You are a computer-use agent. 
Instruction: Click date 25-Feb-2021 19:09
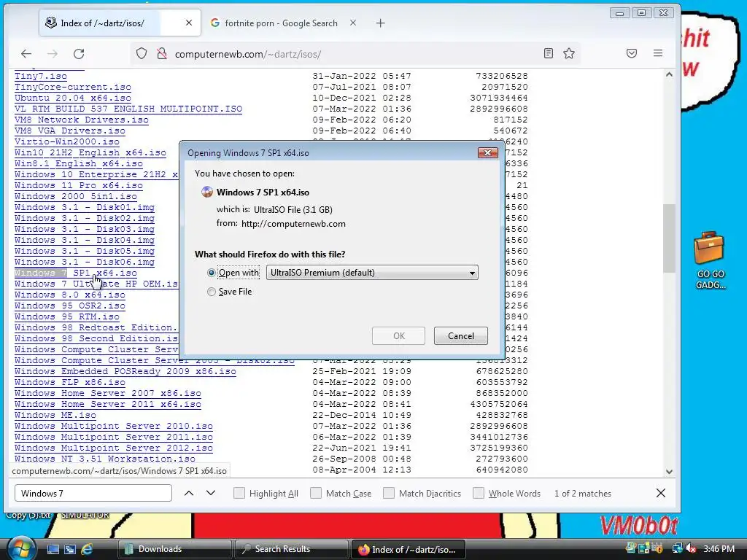click(362, 371)
